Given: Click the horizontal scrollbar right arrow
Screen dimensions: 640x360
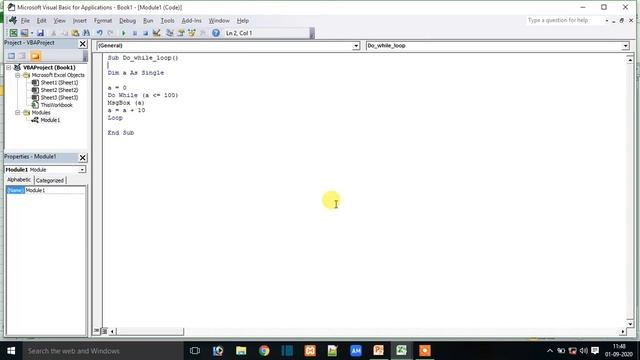Looking at the screenshot, I should [x=622, y=331].
